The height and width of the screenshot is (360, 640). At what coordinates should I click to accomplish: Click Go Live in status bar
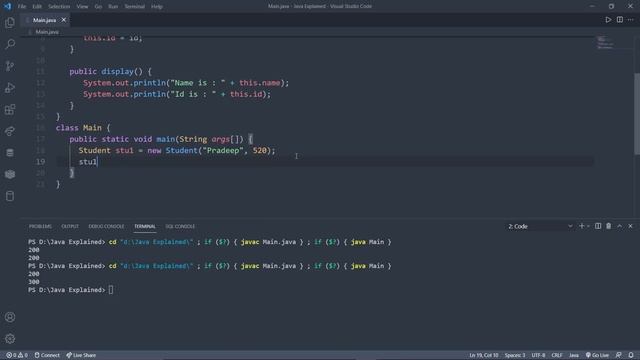[598, 355]
